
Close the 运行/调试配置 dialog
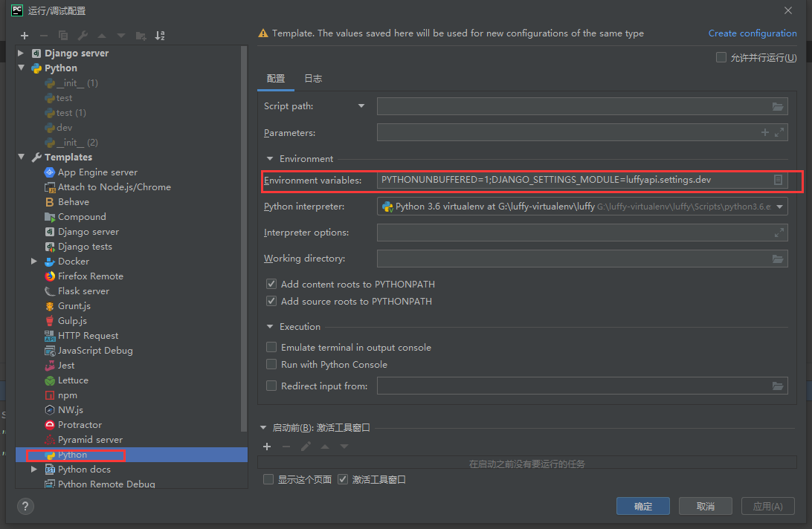(788, 10)
